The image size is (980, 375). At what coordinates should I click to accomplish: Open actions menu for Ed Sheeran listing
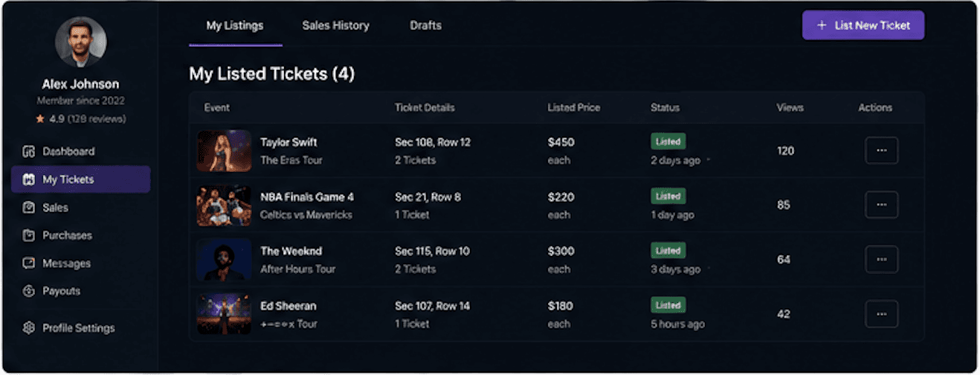pos(881,314)
